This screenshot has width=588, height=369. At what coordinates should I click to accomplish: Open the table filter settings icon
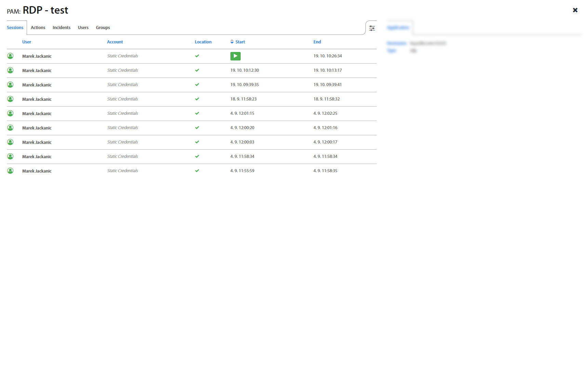372,28
